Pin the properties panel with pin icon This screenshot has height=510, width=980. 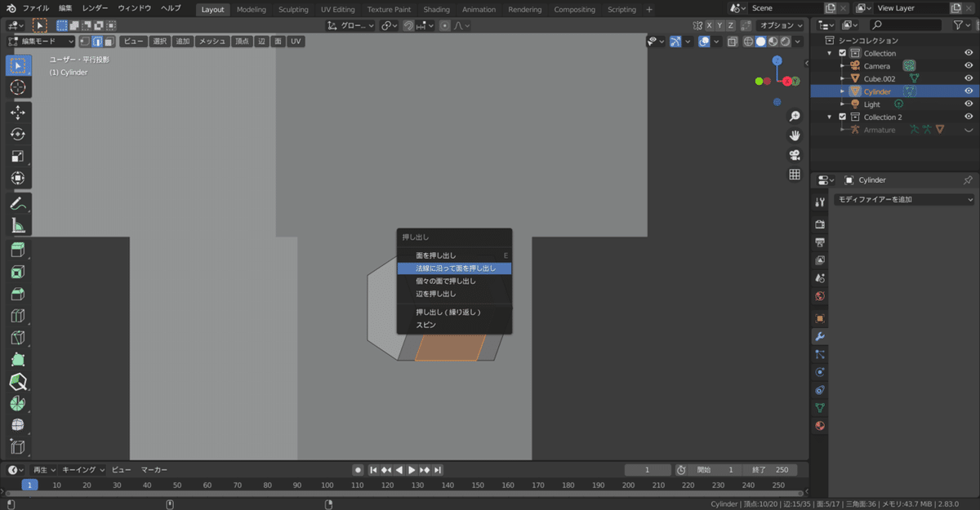click(968, 180)
